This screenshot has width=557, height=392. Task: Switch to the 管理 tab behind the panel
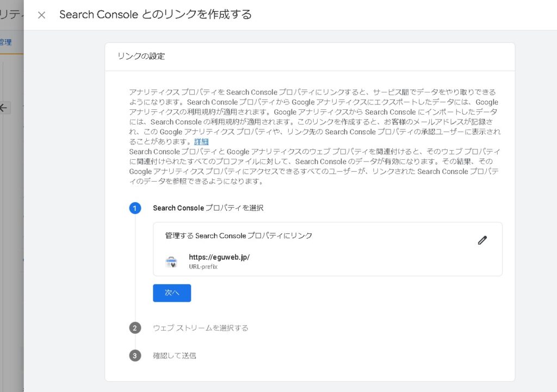pyautogui.click(x=6, y=42)
